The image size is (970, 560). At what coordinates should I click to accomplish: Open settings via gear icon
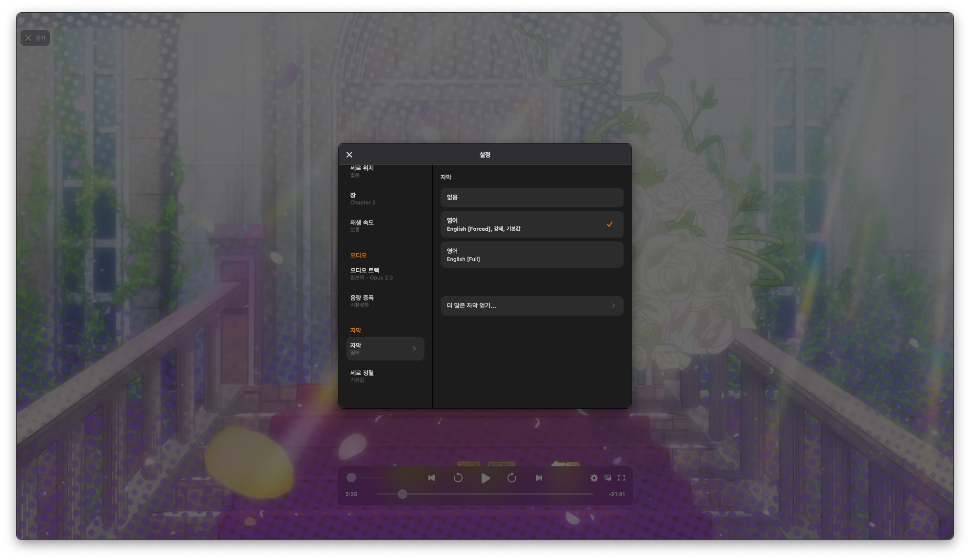click(x=594, y=478)
